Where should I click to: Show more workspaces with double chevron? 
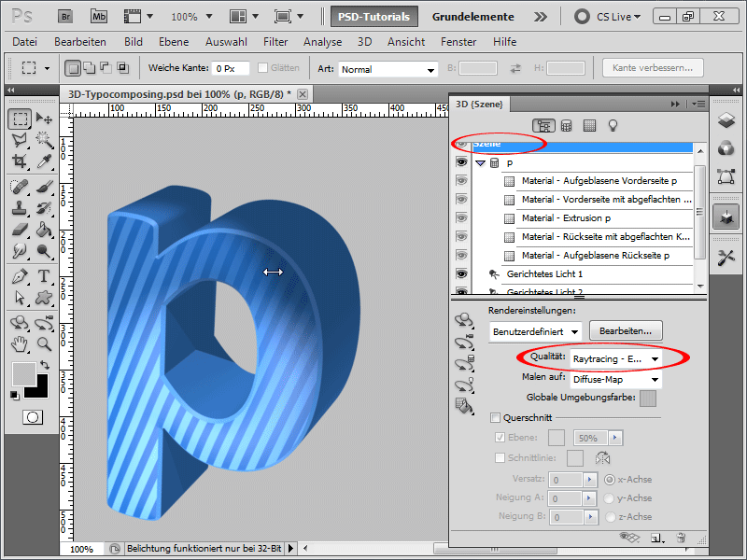[541, 17]
